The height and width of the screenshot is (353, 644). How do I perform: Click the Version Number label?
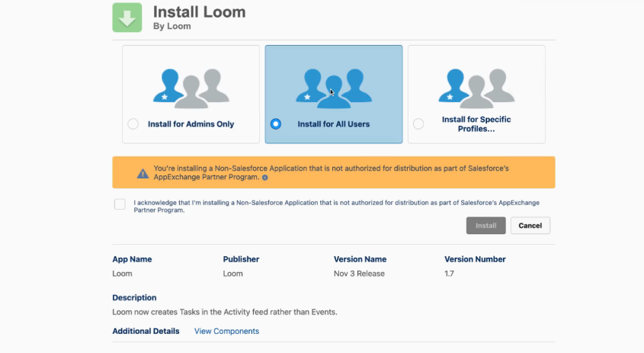475,259
